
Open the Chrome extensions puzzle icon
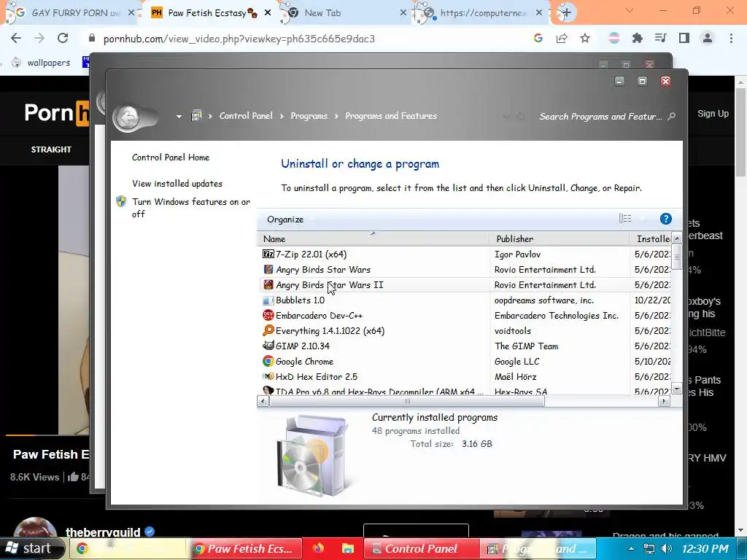coord(637,38)
